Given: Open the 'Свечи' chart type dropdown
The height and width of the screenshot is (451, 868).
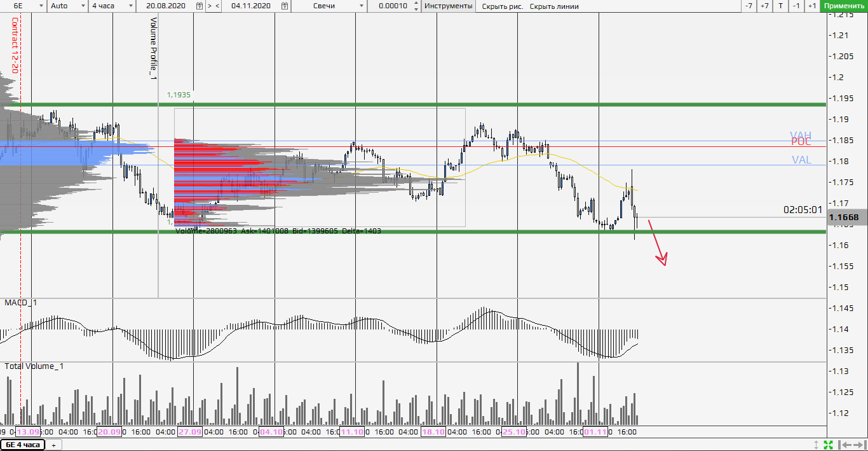Looking at the screenshot, I should coord(362,6).
